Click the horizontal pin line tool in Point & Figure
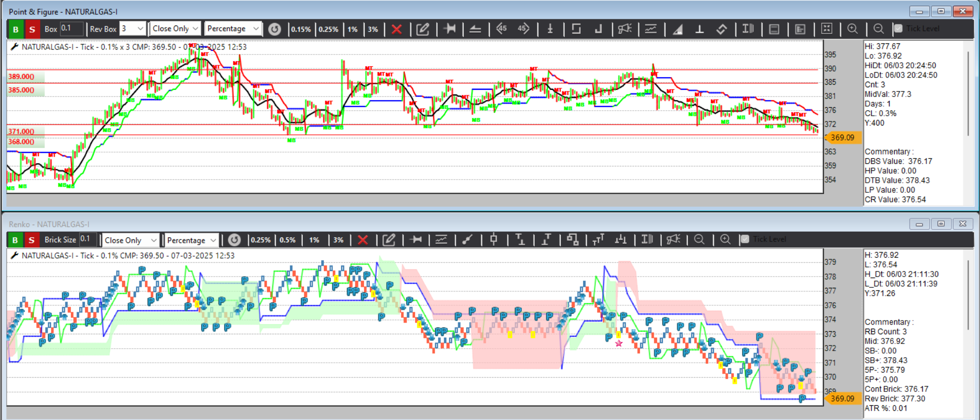 (450, 29)
